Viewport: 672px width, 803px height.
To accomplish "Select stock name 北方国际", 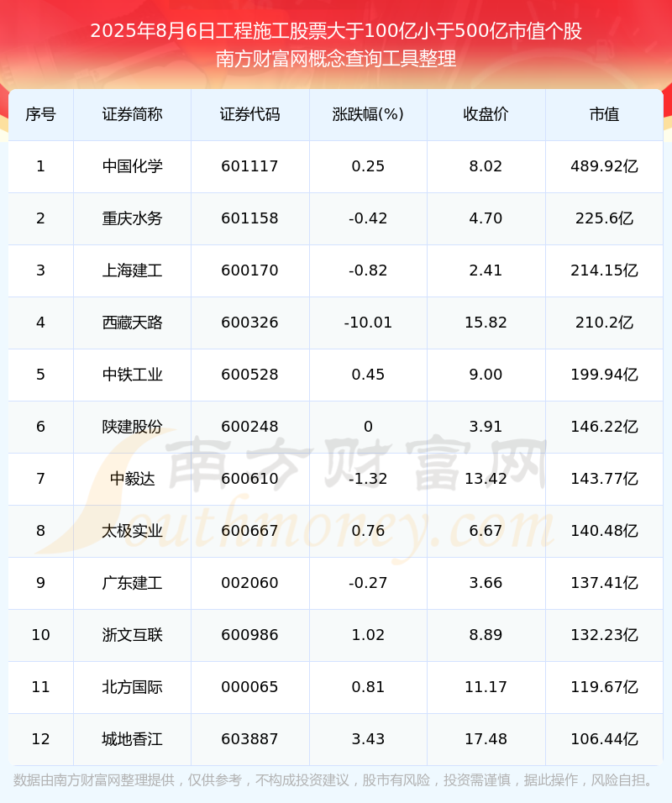I will click(132, 687).
